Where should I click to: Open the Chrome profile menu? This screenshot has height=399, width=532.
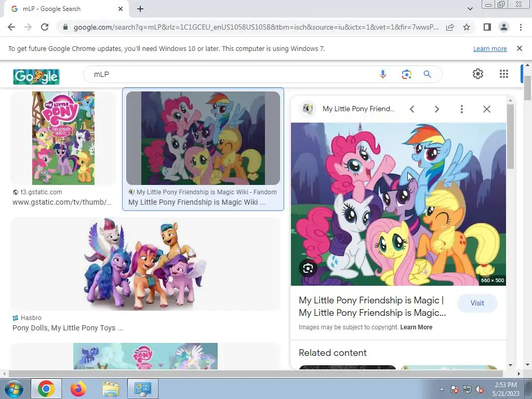tap(504, 27)
